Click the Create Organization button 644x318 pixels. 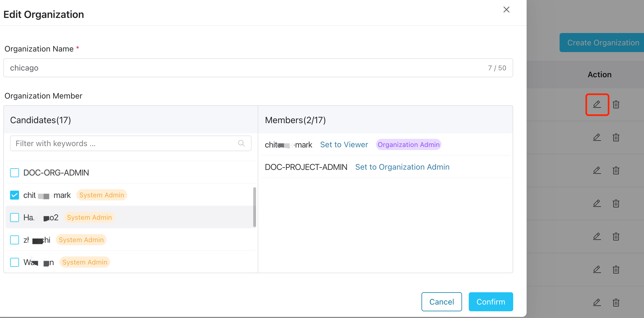[603, 43]
